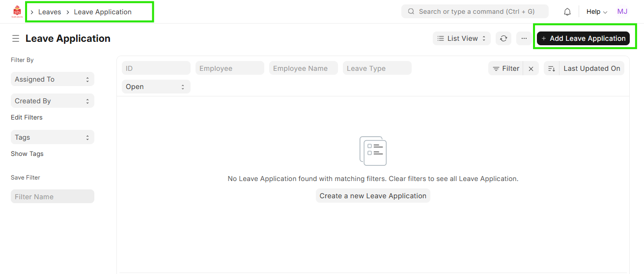Refresh the Leave Application list
Screen dimensions: 644x274
coord(504,38)
